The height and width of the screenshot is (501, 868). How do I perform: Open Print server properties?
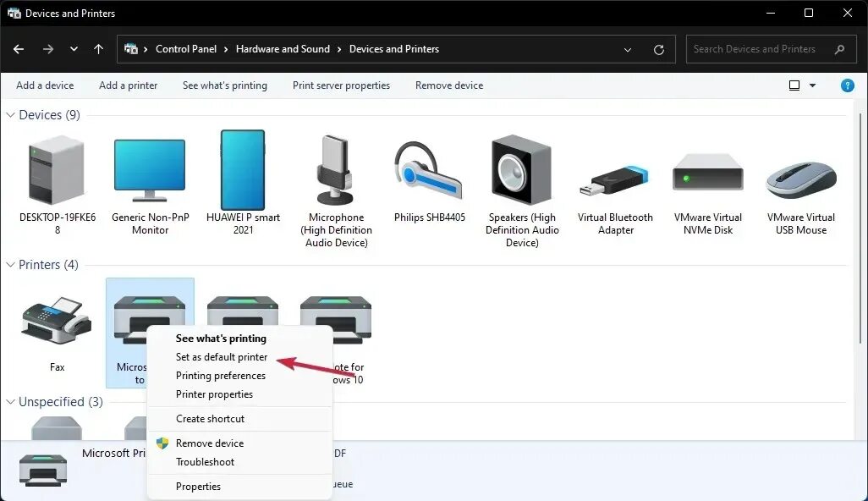click(x=341, y=85)
